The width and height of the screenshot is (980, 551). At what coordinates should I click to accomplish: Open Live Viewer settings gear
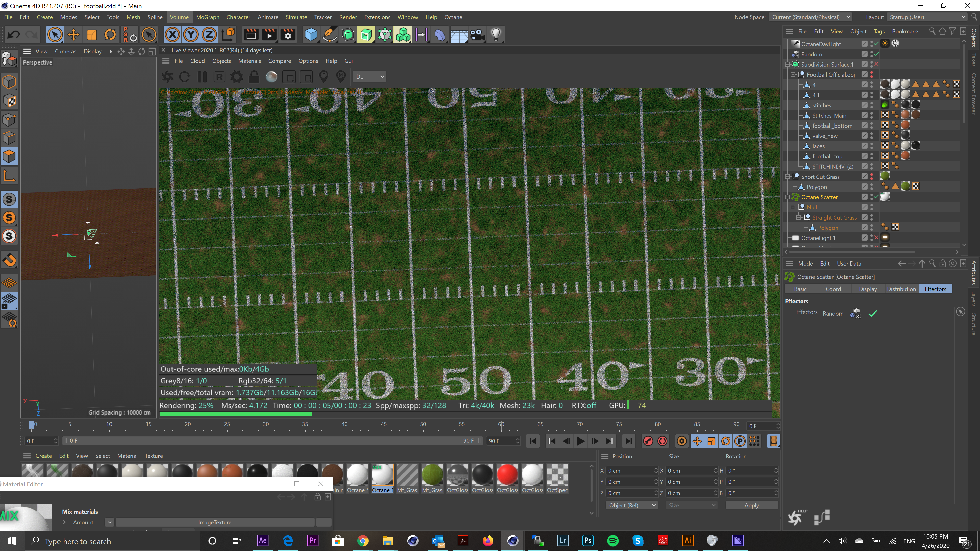[x=237, y=77]
